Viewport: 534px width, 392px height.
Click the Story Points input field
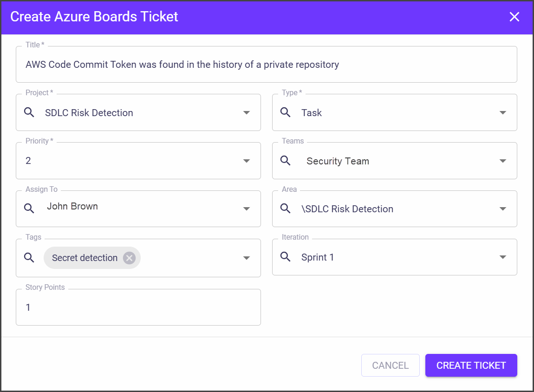click(138, 307)
